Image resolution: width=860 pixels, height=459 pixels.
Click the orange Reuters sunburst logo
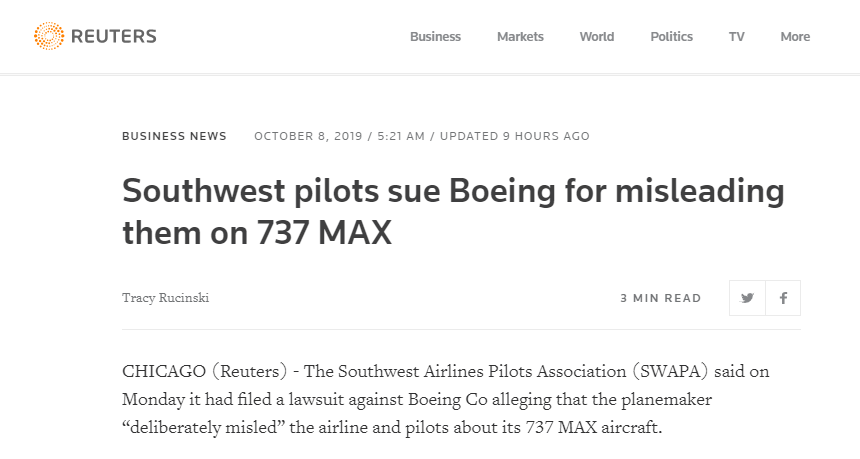49,36
